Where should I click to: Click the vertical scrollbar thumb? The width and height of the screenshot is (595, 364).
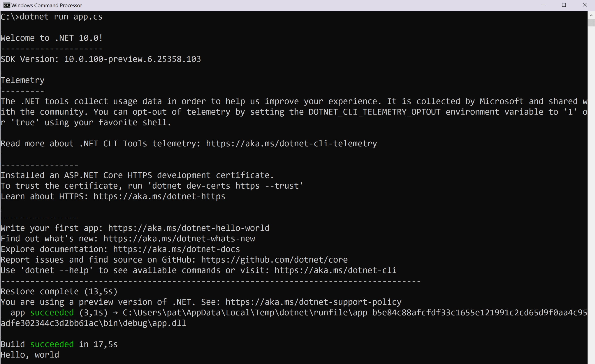[591, 23]
